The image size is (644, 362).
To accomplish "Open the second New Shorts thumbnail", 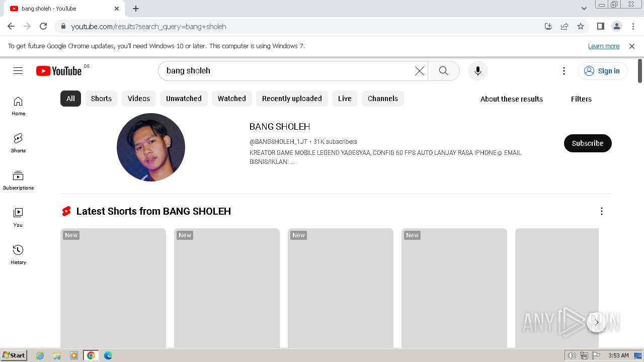I will (x=227, y=288).
